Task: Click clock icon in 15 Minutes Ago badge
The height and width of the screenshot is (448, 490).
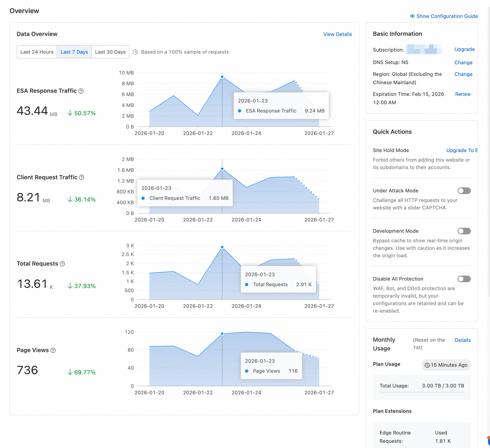Action: [427, 365]
